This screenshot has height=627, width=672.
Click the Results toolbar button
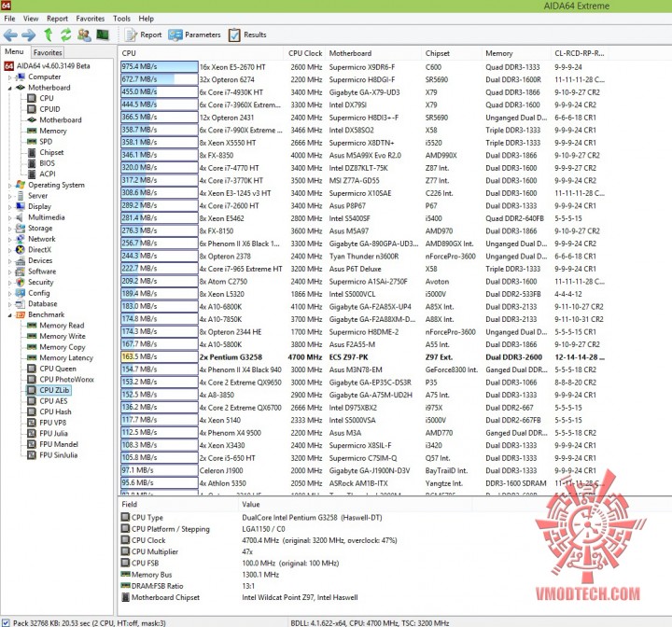pos(247,35)
